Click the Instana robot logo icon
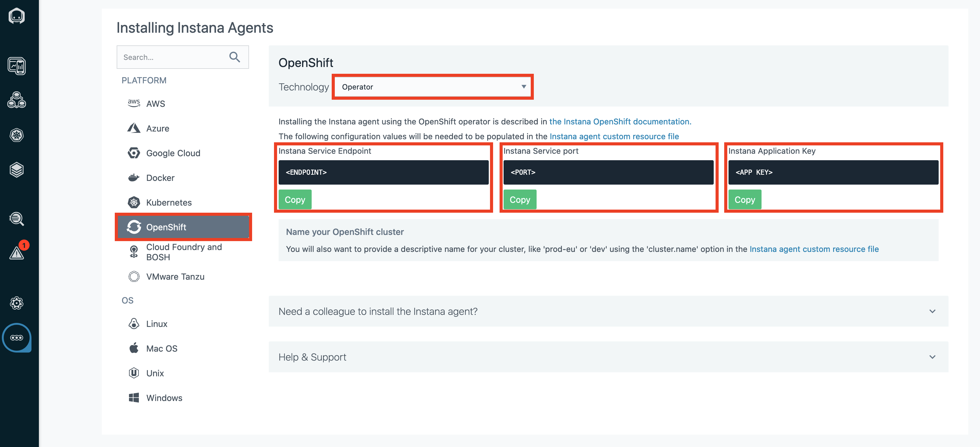980x447 pixels. (x=16, y=16)
